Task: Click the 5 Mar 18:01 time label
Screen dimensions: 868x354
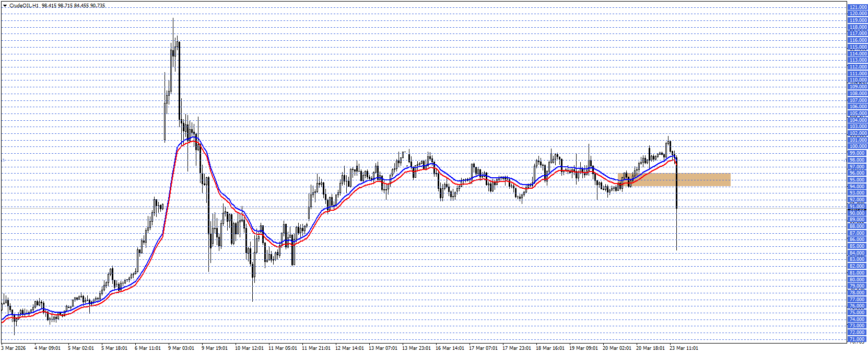Action: click(114, 348)
